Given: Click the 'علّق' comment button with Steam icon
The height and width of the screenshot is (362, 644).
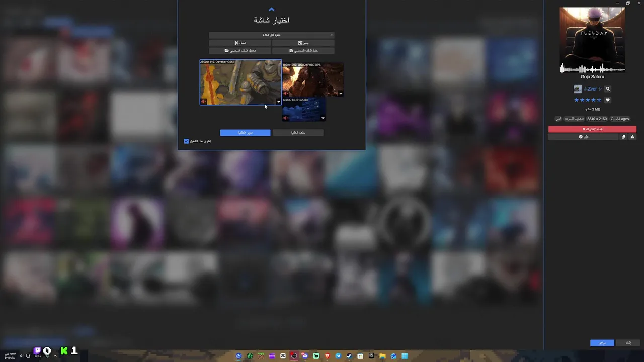Looking at the screenshot, I should click(584, 137).
